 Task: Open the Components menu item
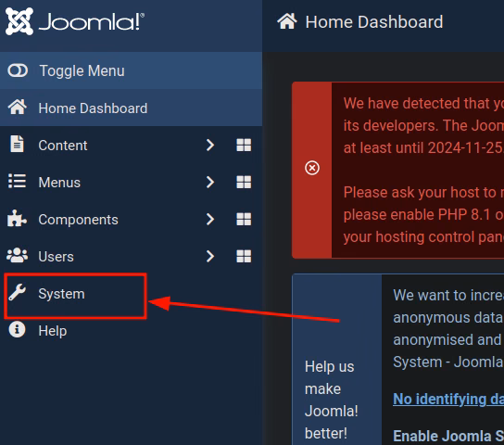click(78, 220)
